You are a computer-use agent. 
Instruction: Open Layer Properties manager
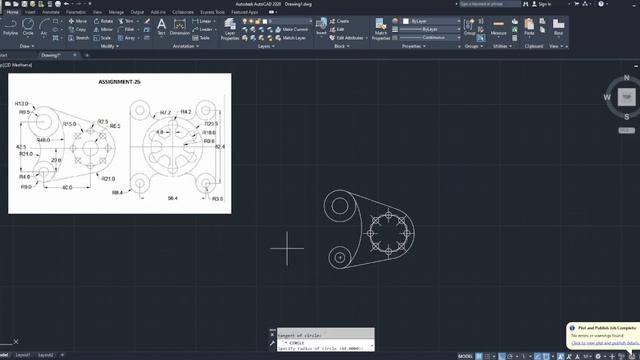(x=230, y=29)
